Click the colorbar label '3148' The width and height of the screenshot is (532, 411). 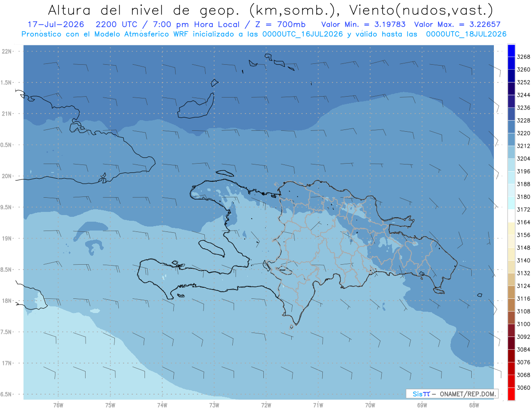point(523,247)
